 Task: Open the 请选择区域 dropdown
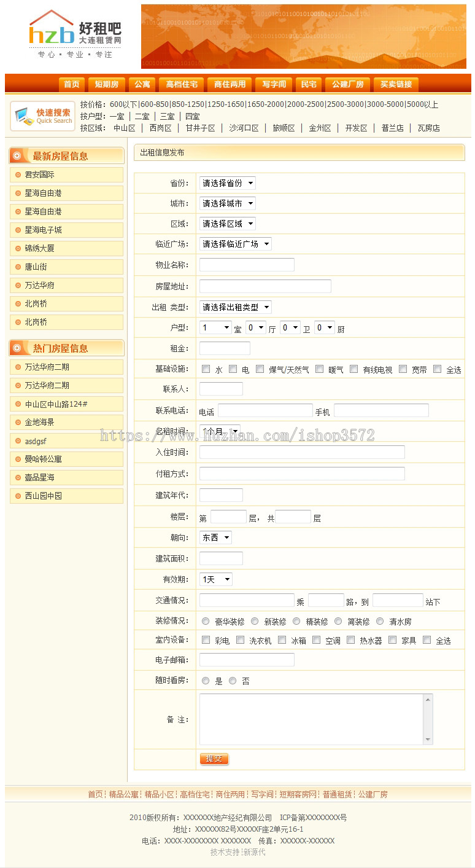pos(227,224)
